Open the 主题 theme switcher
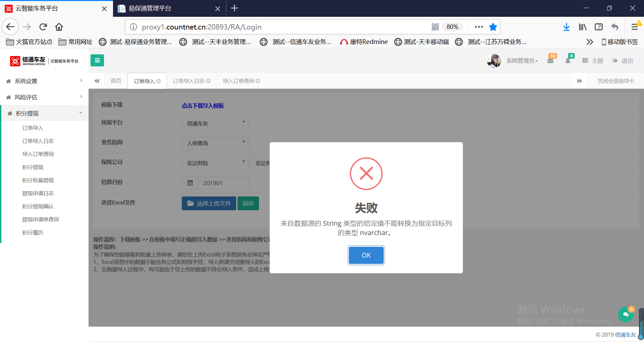644x342 pixels. [x=593, y=61]
